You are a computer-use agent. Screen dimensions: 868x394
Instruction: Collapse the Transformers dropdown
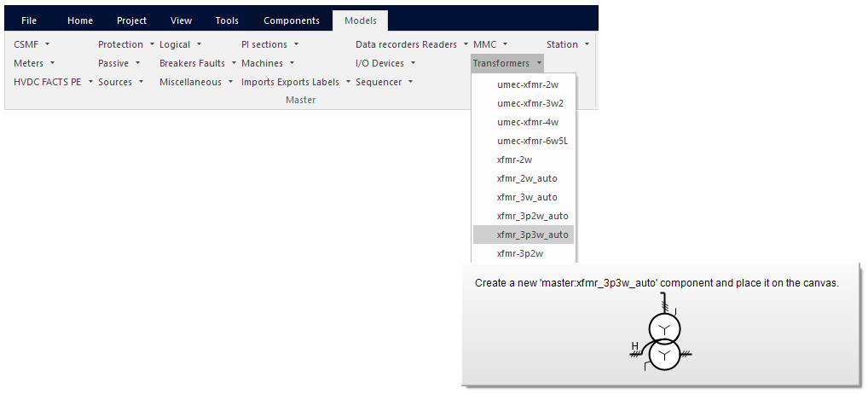tap(507, 63)
